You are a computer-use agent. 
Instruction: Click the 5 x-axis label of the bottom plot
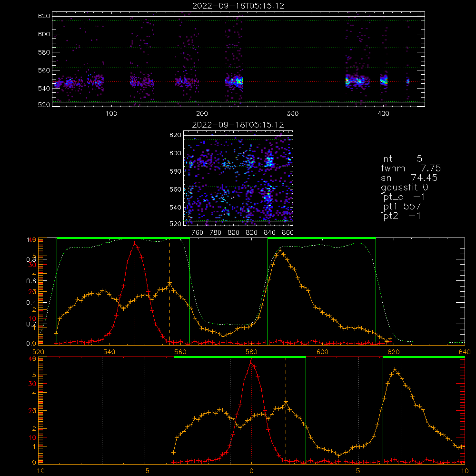click(x=358, y=471)
